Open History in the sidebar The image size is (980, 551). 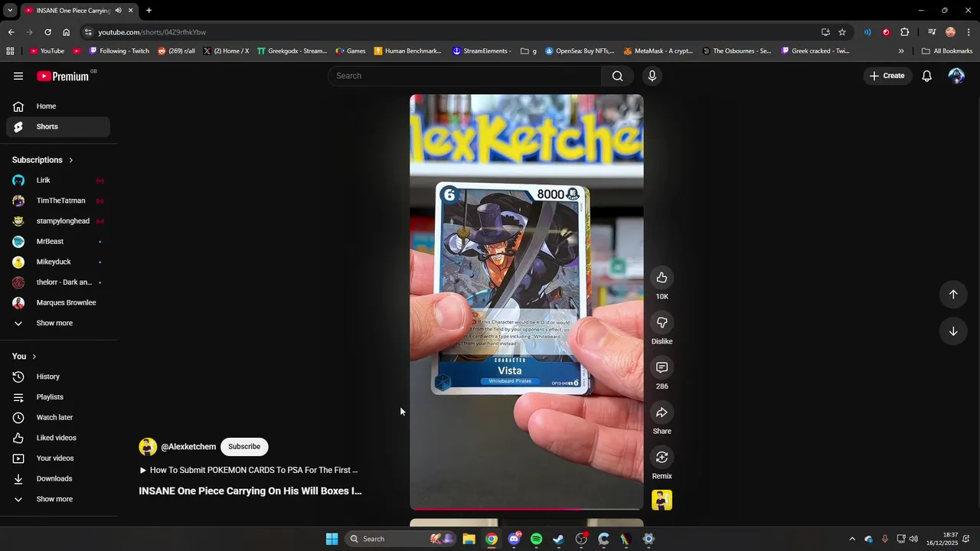pos(58,377)
